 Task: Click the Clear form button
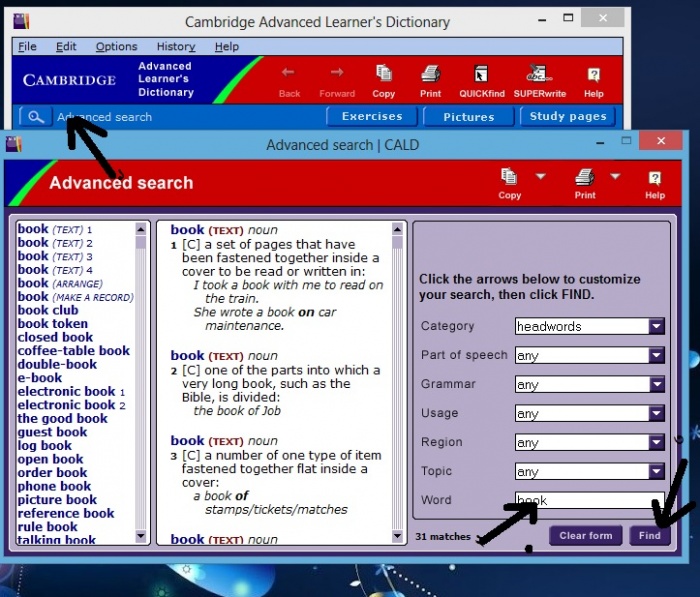click(x=586, y=535)
